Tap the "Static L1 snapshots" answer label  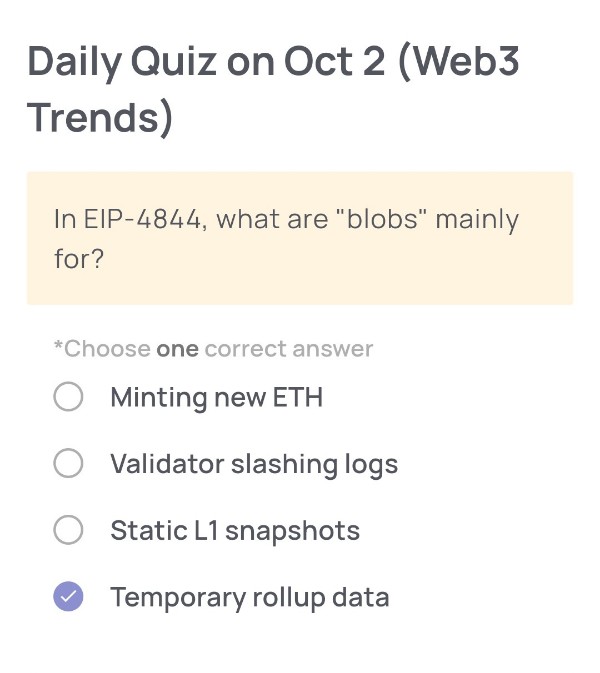pos(235,530)
